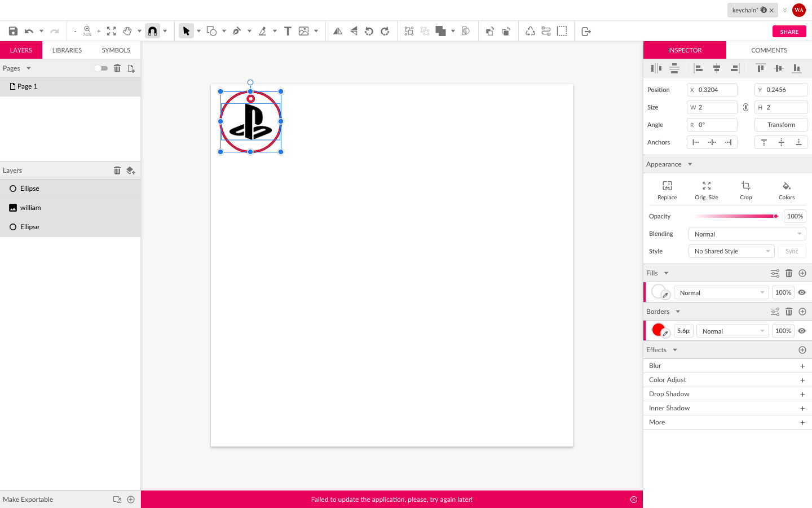Screen dimensions: 812x508
Task: Switch to the Libraries tab
Action: click(x=67, y=50)
